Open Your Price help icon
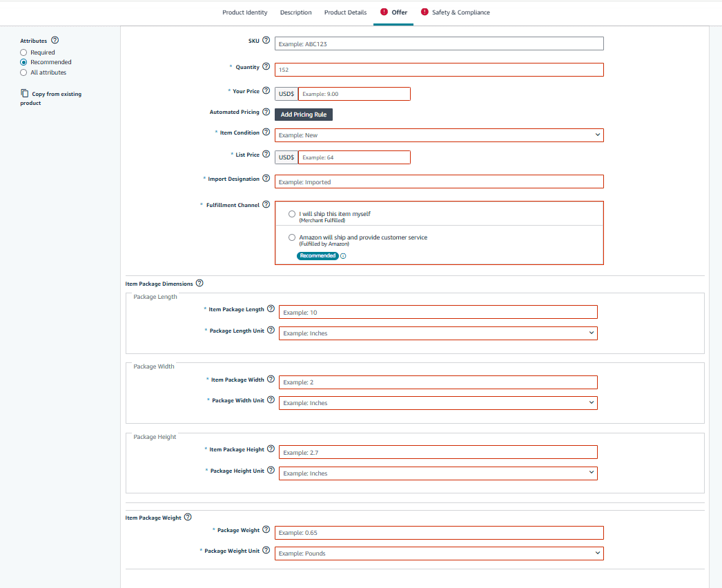This screenshot has width=722, height=588. pos(266,90)
